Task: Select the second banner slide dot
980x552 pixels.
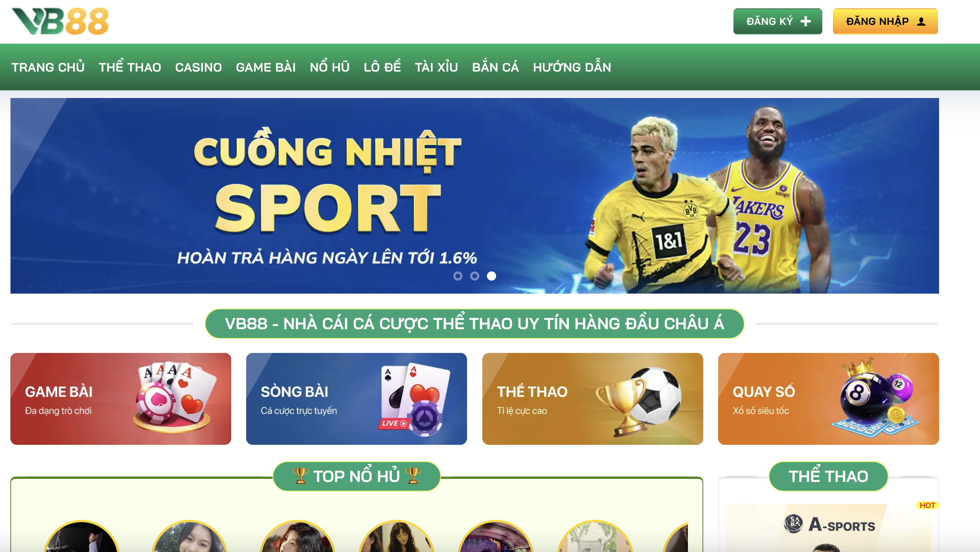Action: click(x=474, y=276)
